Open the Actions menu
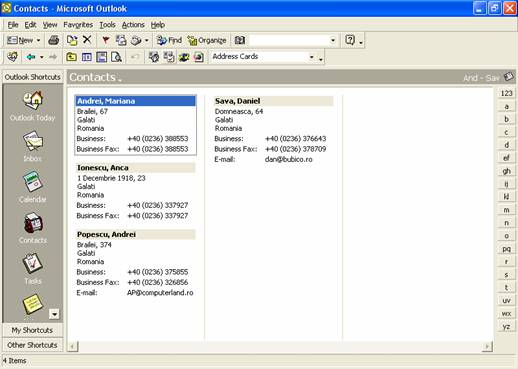The height and width of the screenshot is (369, 518). coord(133,25)
